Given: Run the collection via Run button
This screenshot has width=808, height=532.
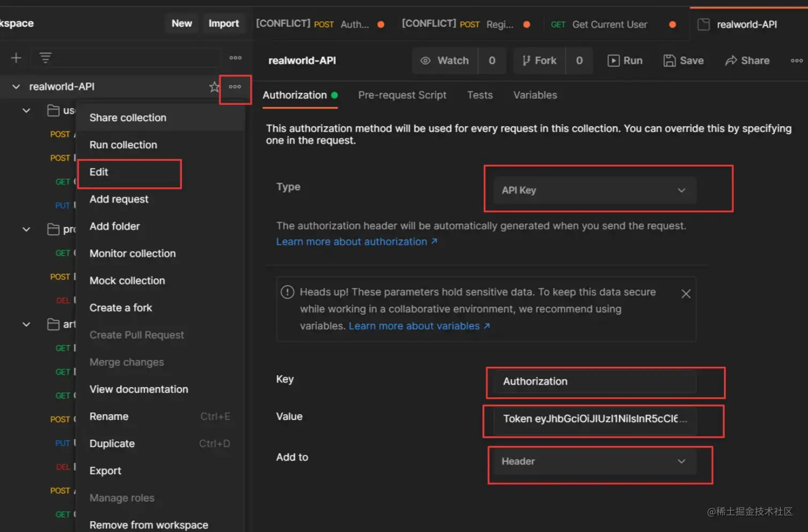Looking at the screenshot, I should pos(625,60).
